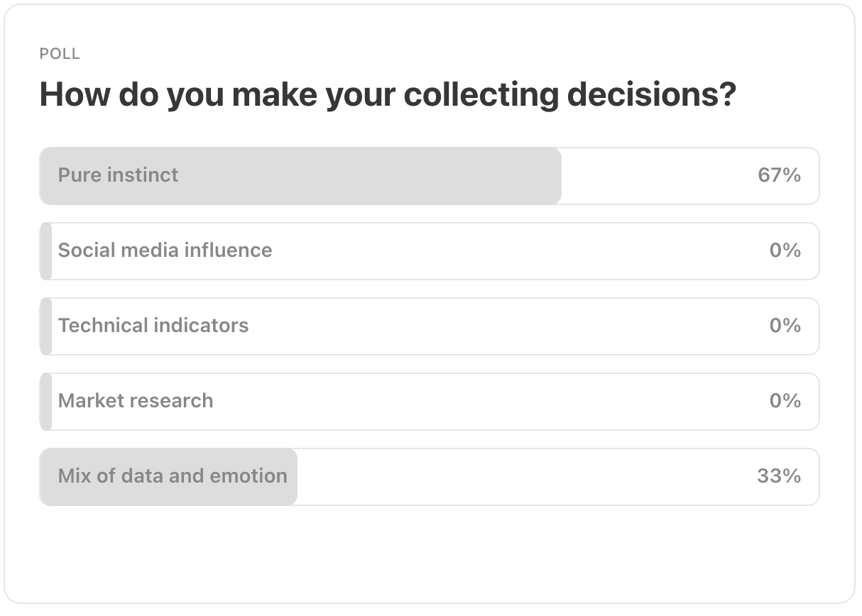Screen dimensions: 862x616
Task: Click the gray bar stub on Technical indicators row
Action: (46, 326)
